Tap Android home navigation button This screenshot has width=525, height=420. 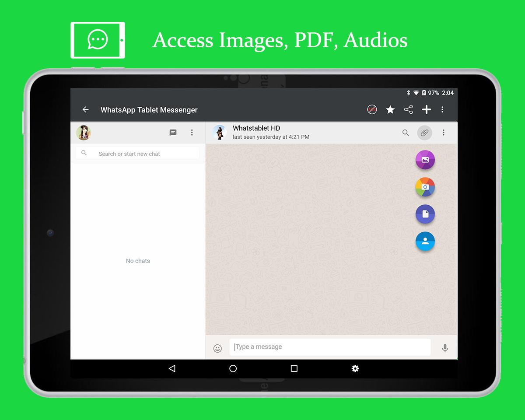[x=233, y=369]
